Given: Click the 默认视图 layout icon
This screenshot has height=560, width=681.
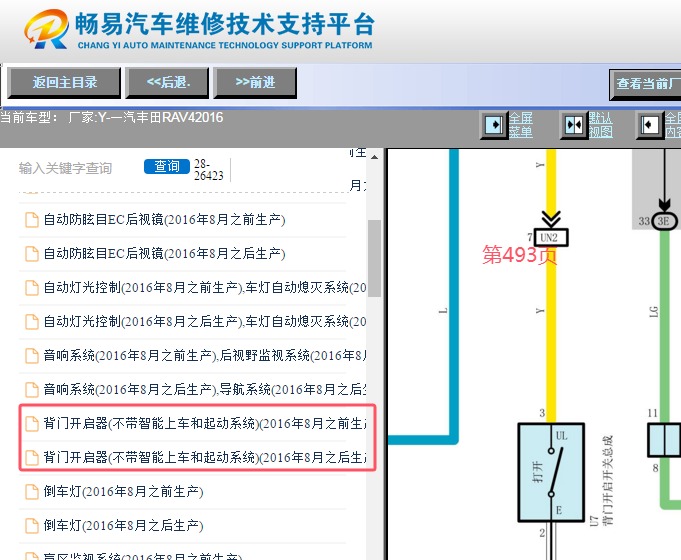Looking at the screenshot, I should [574, 125].
